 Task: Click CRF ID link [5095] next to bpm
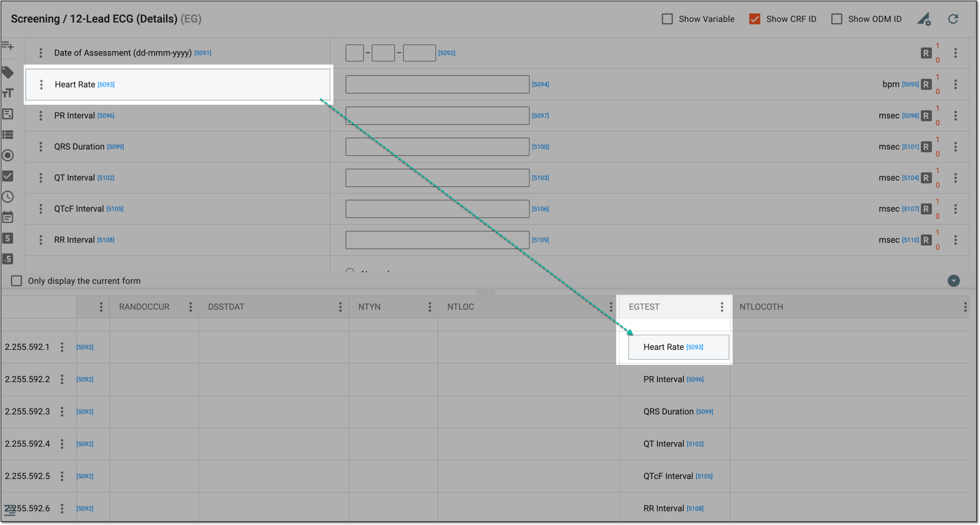coord(910,84)
